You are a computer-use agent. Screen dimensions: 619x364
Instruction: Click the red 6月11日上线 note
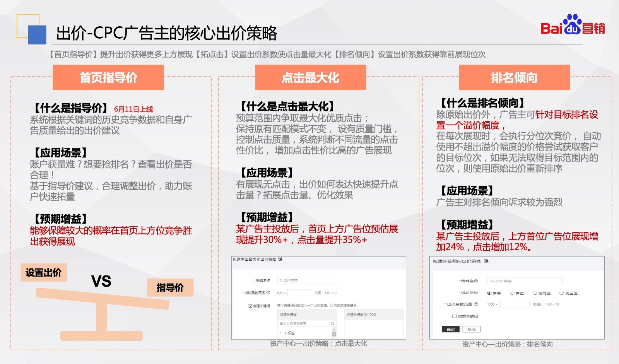point(133,109)
